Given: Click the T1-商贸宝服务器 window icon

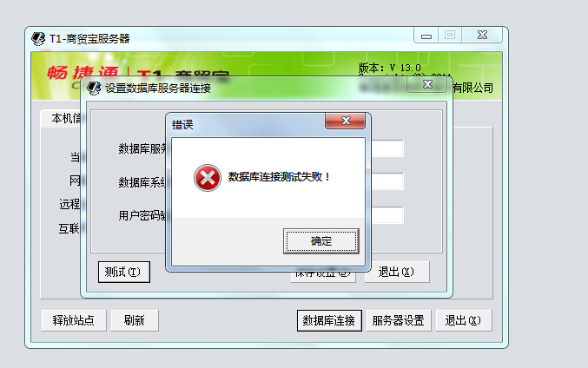Looking at the screenshot, I should point(38,38).
